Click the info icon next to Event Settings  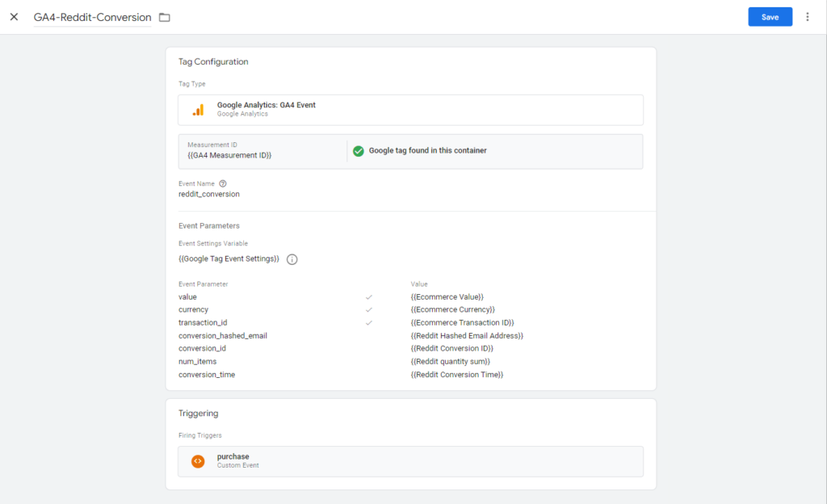tap(292, 259)
